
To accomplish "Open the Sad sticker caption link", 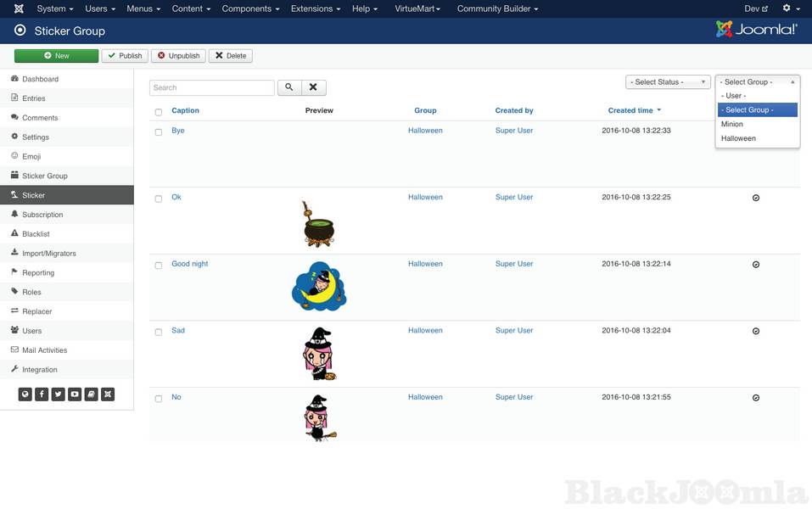I will (178, 331).
